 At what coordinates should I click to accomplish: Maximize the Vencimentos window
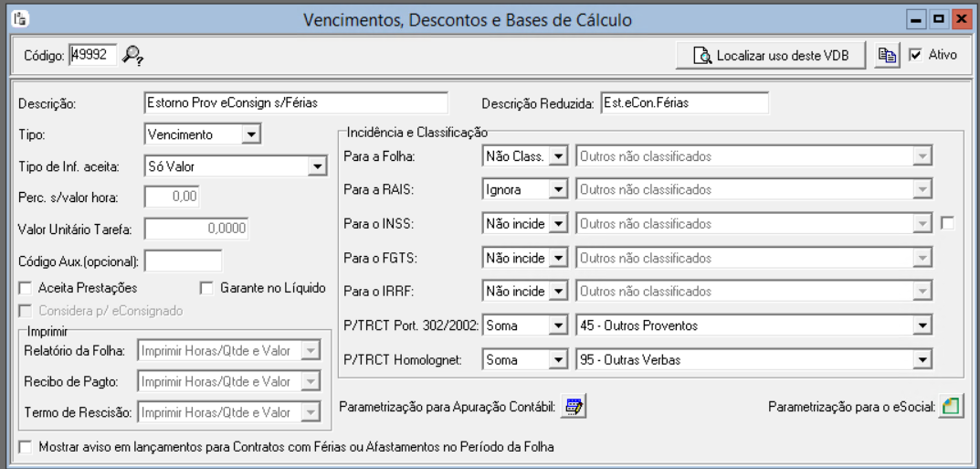click(937, 18)
